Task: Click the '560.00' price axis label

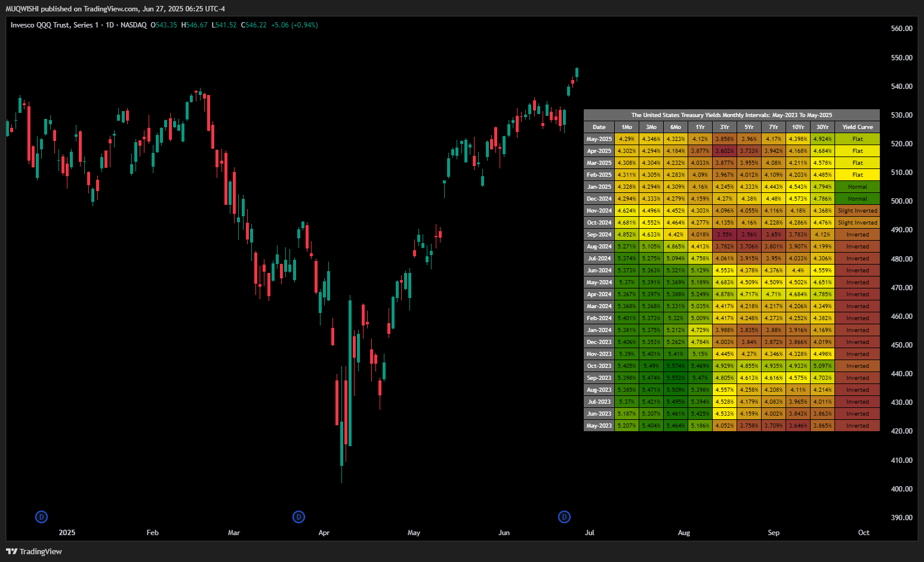Action: (x=901, y=29)
